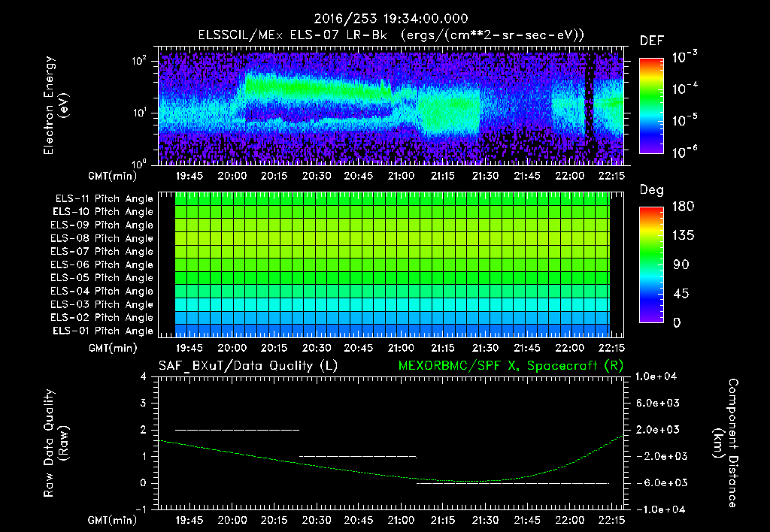The height and width of the screenshot is (532, 770).
Task: Click the 10⁻⁴ label on DEF scale
Action: pyautogui.click(x=684, y=89)
